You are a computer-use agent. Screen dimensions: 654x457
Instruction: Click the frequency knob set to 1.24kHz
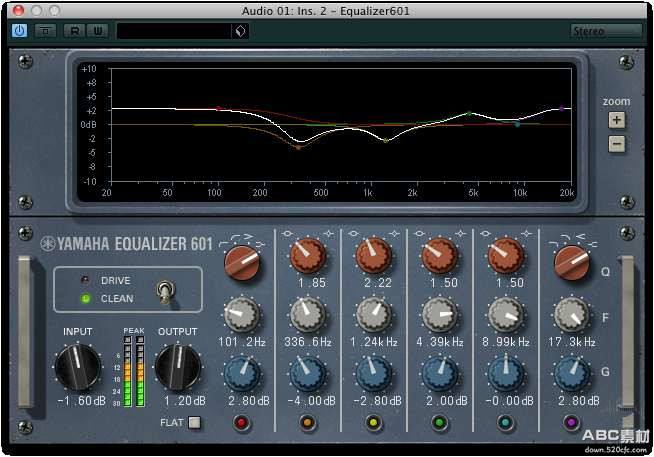(374, 315)
